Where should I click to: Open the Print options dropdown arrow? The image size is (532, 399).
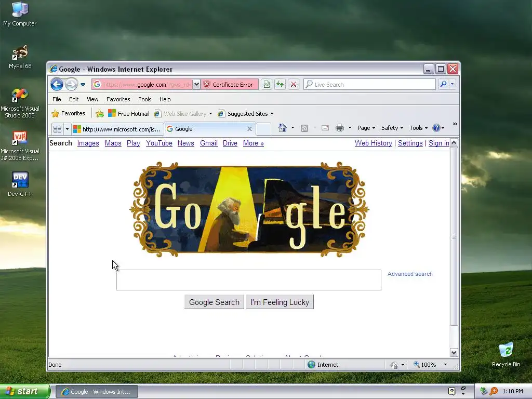pos(350,128)
